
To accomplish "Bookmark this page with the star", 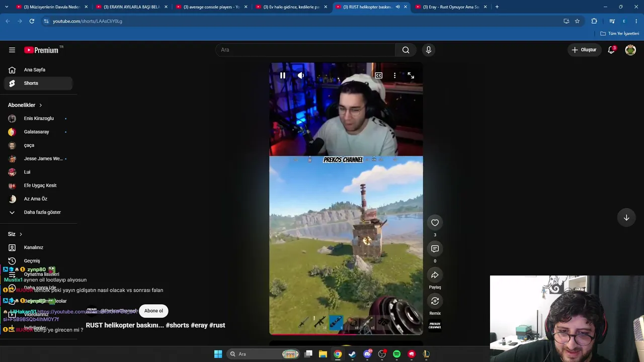I will [577, 21].
